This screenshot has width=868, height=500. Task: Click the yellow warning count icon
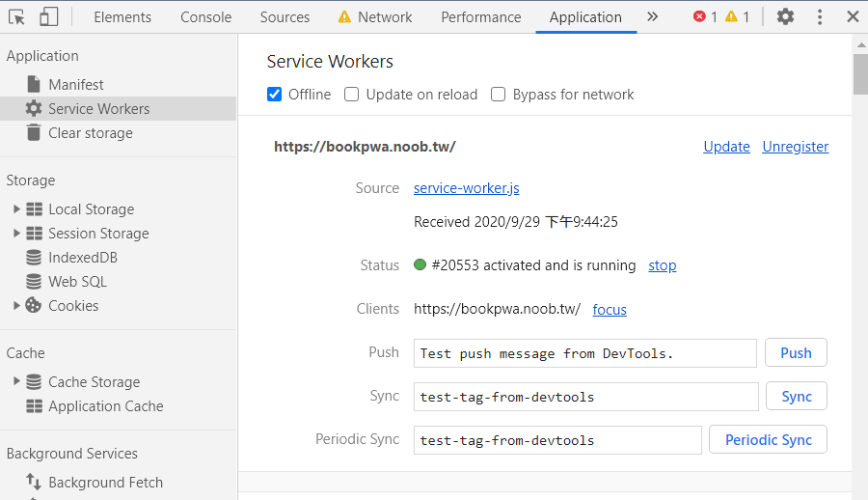click(x=731, y=16)
